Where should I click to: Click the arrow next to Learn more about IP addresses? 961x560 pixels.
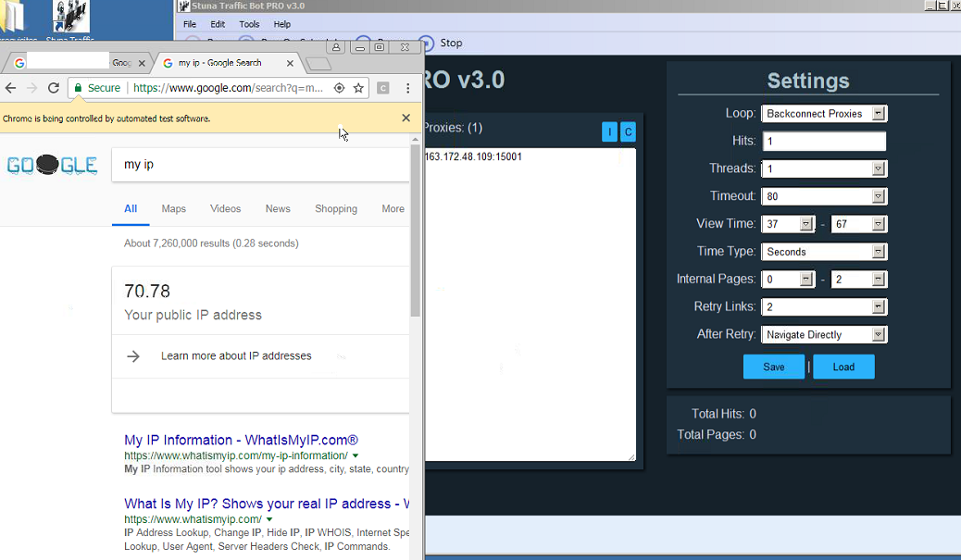click(x=133, y=356)
